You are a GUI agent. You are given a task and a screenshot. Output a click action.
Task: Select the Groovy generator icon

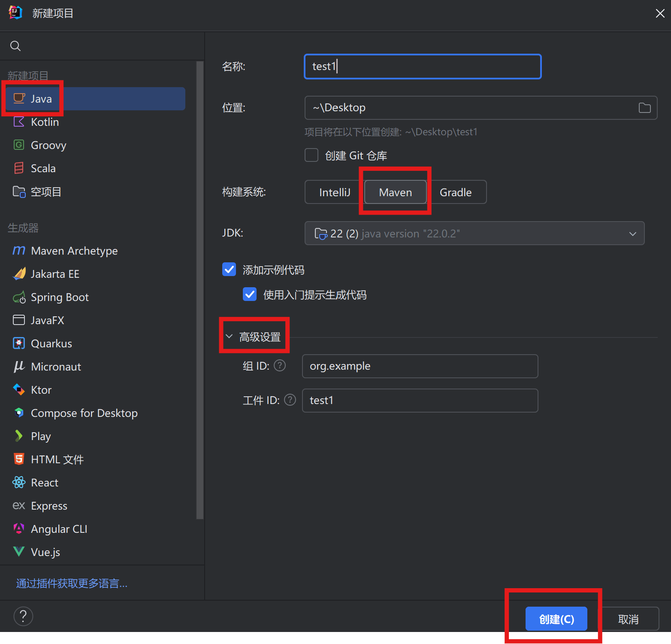pyautogui.click(x=19, y=145)
